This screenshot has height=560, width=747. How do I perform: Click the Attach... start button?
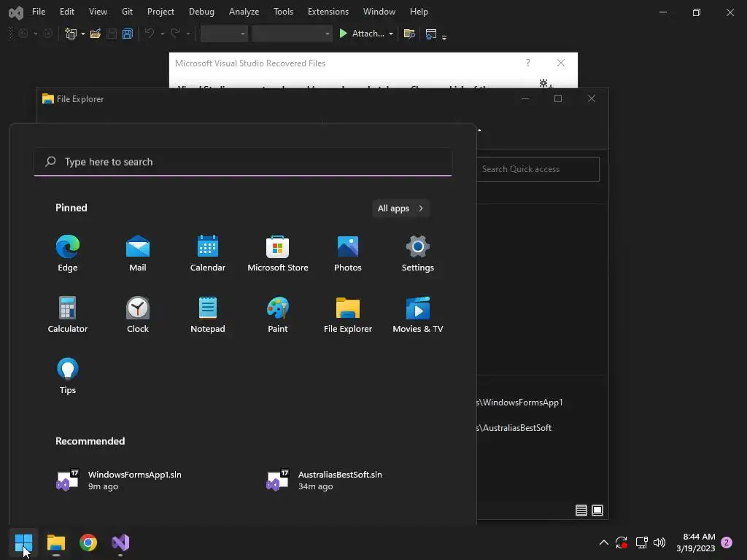click(362, 34)
